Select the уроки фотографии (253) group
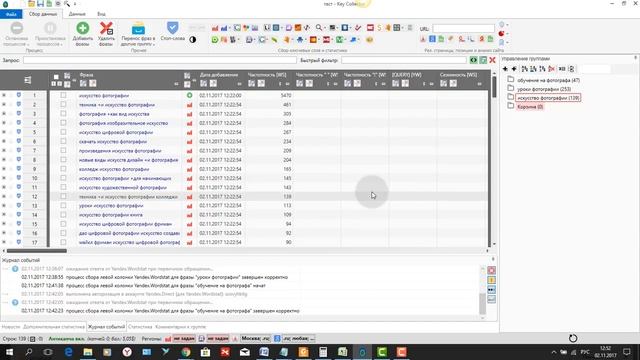The height and width of the screenshot is (360, 640). [544, 89]
